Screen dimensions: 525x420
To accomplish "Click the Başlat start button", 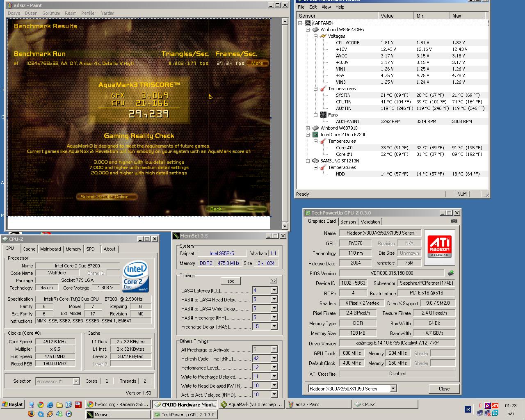I will tap(13, 404).
